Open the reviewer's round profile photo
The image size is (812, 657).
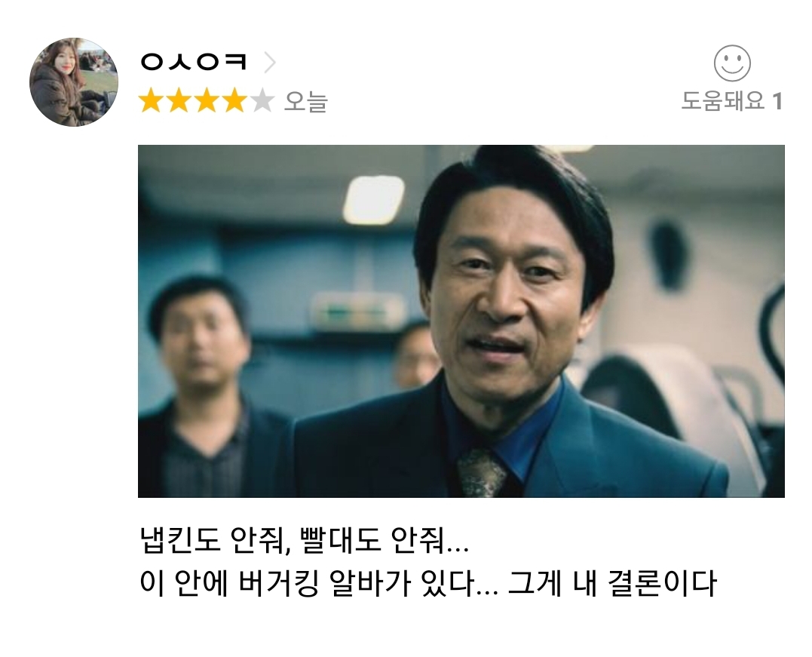(74, 82)
